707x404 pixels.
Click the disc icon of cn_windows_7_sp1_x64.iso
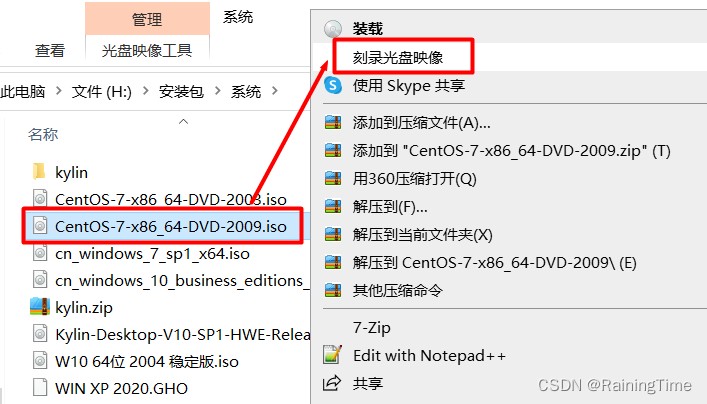tap(40, 253)
